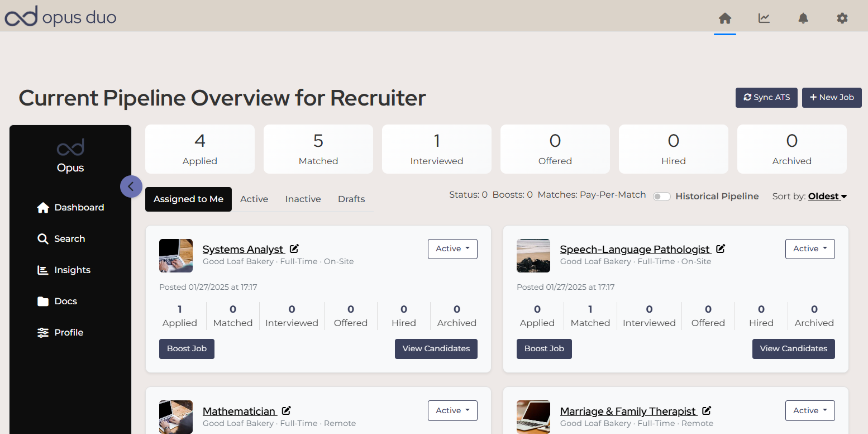This screenshot has width=868, height=434.
Task: Click edit icon beside Speech-Language Pathologist
Action: [x=720, y=249]
